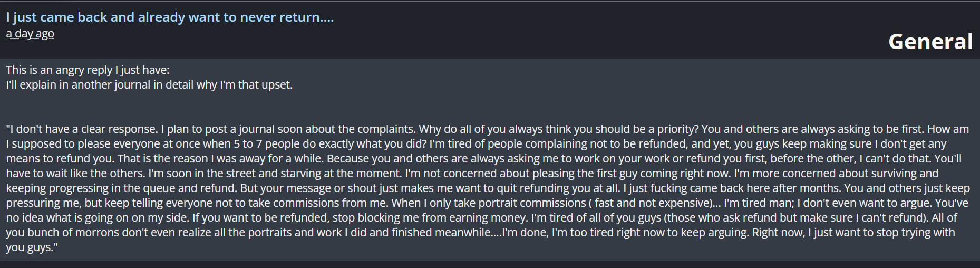
Task: Click the "a day ago" timestamp
Action: [x=30, y=34]
